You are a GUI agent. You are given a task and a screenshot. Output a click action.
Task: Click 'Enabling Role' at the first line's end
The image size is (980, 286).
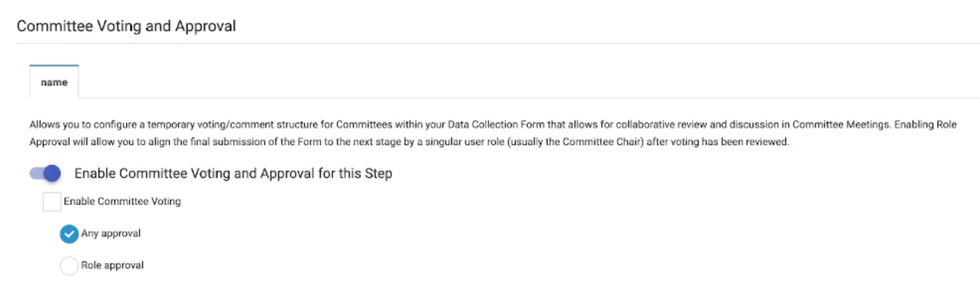pyautogui.click(x=925, y=124)
